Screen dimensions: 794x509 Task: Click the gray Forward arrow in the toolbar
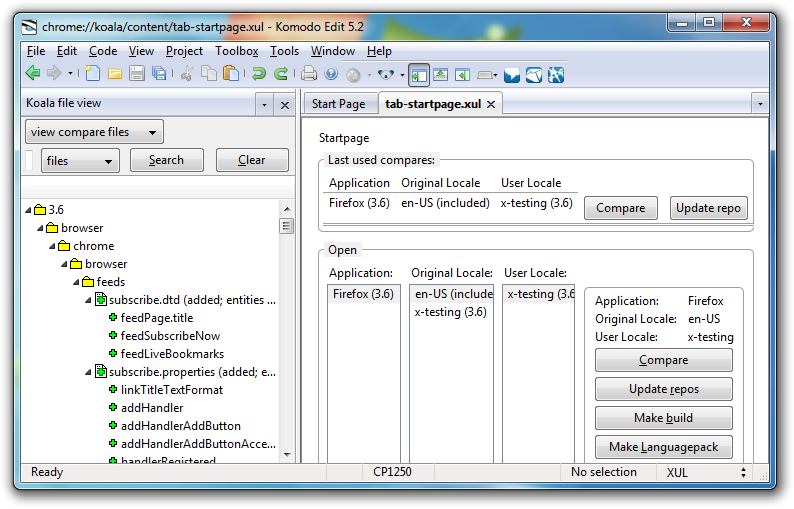(54, 73)
